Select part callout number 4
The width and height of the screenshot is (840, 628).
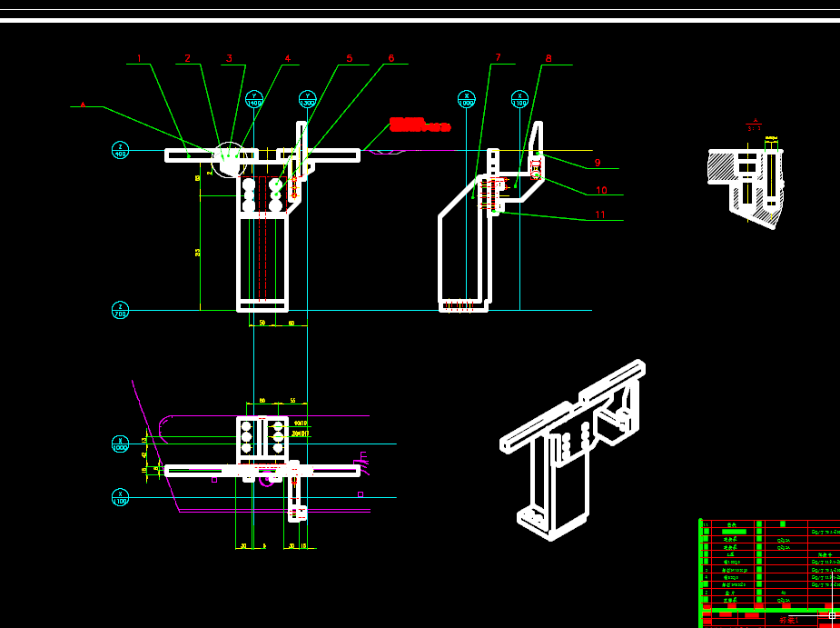288,58
